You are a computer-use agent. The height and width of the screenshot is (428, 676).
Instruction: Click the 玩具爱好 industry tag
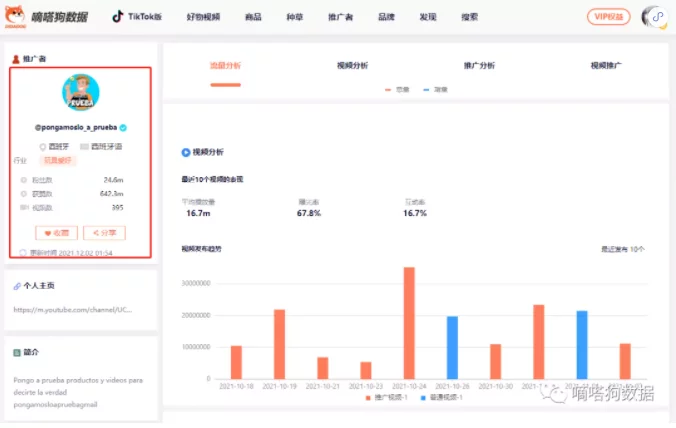click(x=58, y=161)
